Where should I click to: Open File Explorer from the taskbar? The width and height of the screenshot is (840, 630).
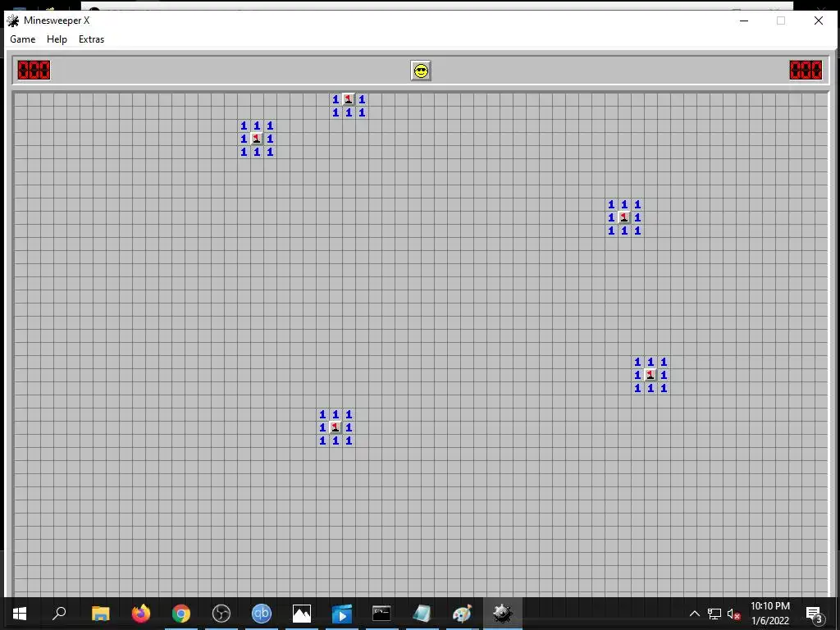(100, 614)
